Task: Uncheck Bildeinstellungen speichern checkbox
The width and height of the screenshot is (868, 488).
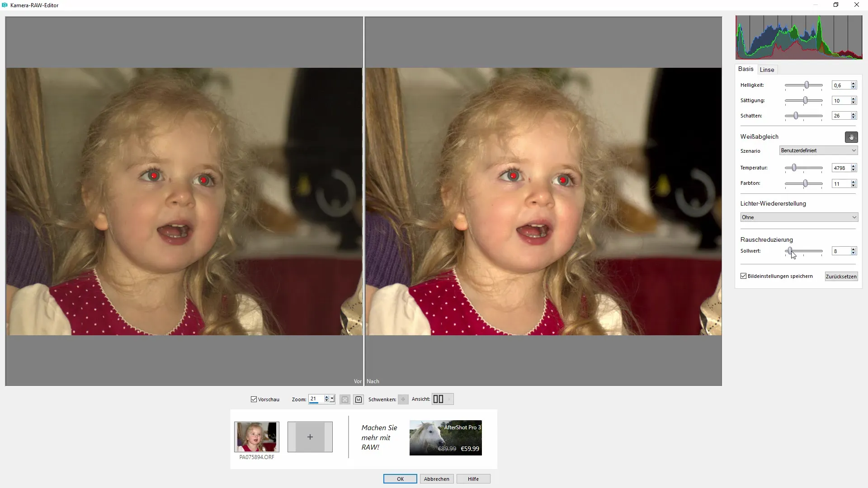Action: [743, 276]
